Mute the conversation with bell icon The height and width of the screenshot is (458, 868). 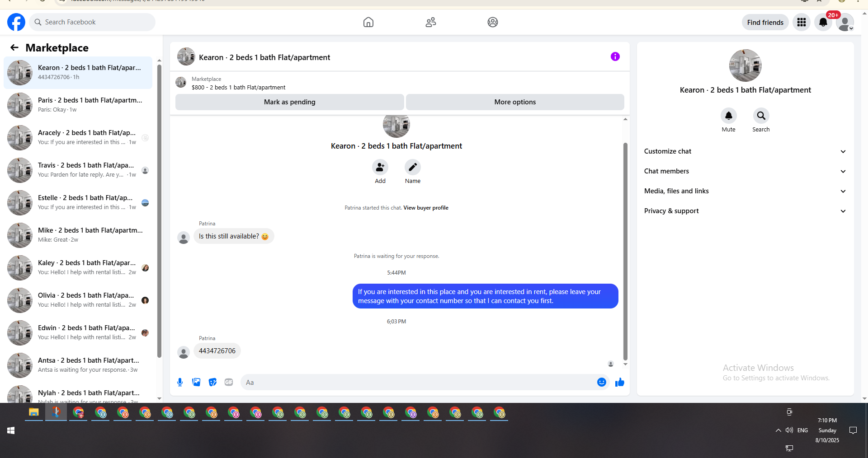pyautogui.click(x=729, y=116)
